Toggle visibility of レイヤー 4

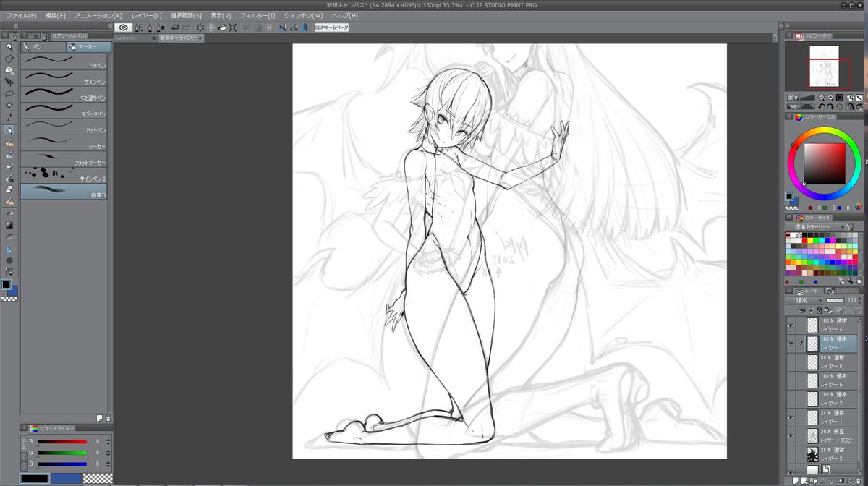click(x=791, y=327)
